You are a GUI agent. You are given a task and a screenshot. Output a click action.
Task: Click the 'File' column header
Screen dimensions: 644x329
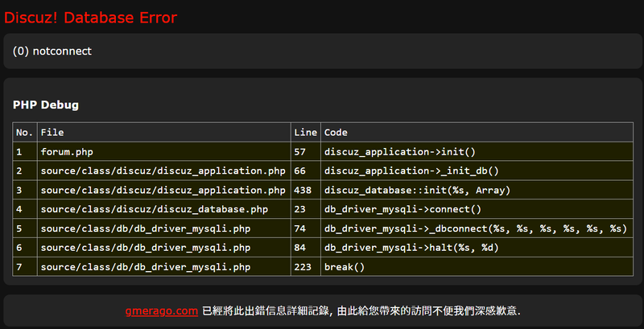tap(164, 133)
